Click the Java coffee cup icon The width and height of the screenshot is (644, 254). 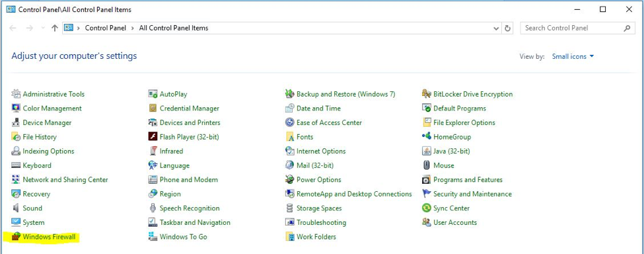(x=427, y=151)
